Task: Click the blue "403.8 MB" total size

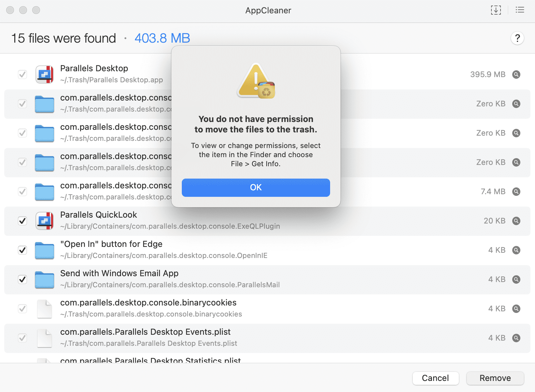Action: coord(162,38)
